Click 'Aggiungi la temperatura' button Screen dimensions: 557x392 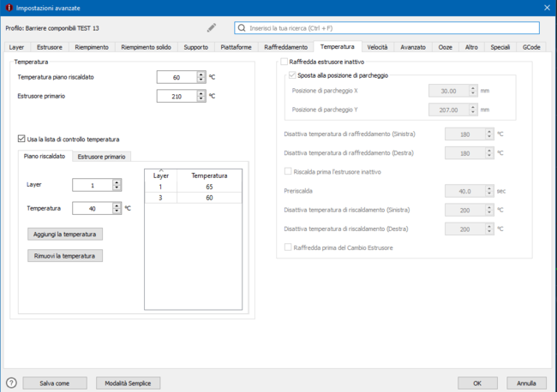tap(65, 234)
